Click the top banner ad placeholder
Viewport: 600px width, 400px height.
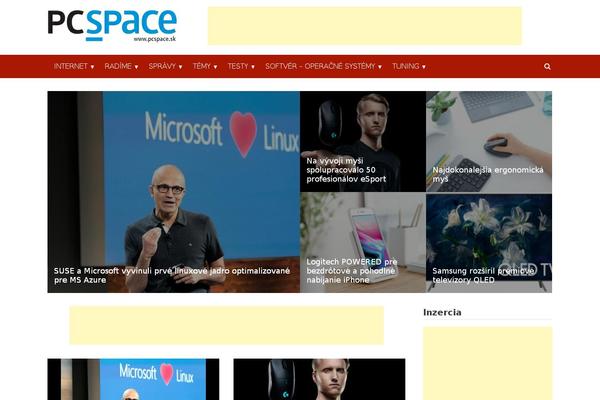tap(365, 26)
